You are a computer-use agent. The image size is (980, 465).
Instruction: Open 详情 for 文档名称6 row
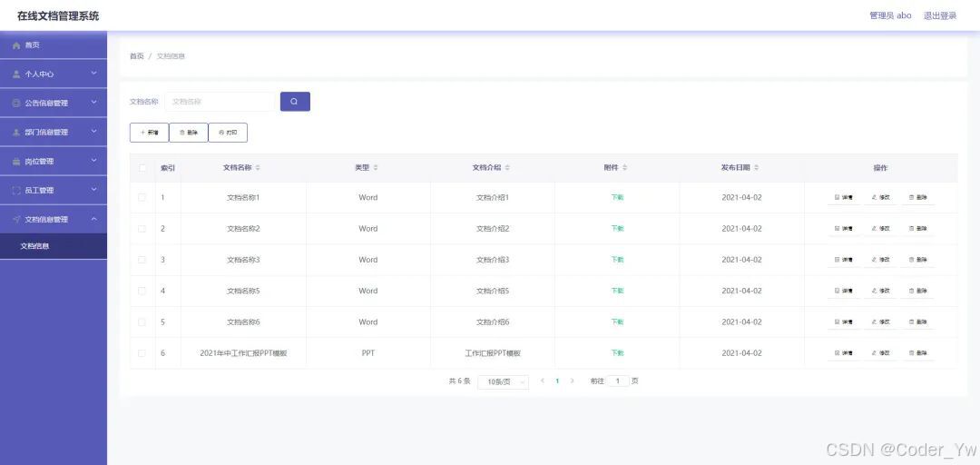pyautogui.click(x=844, y=322)
